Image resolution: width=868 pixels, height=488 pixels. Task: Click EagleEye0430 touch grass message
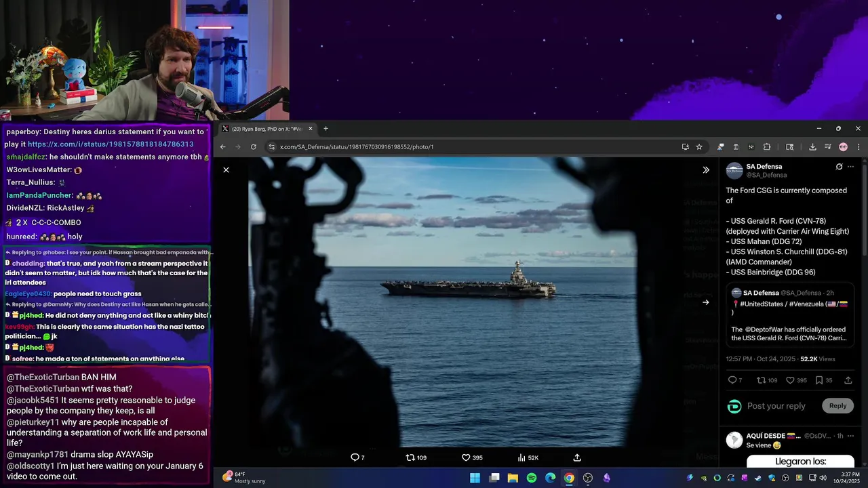pos(73,294)
